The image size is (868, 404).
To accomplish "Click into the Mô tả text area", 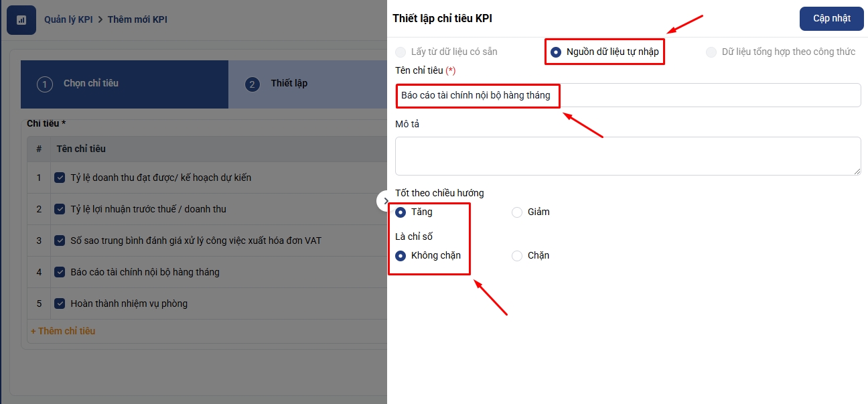I will pos(627,156).
